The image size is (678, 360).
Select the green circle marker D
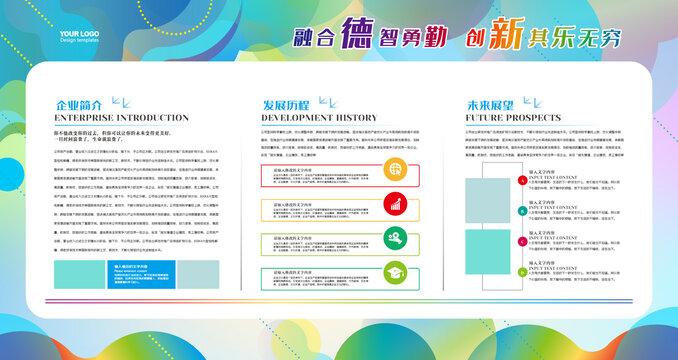522,272
